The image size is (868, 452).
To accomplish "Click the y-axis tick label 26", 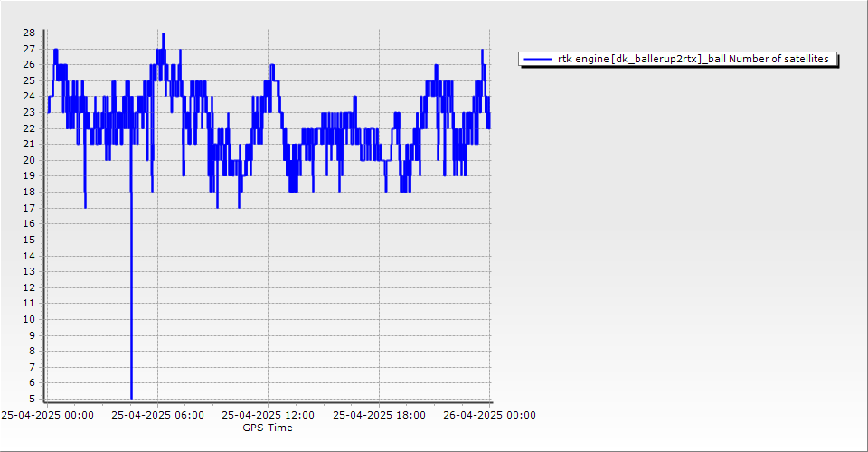I will click(x=29, y=64).
